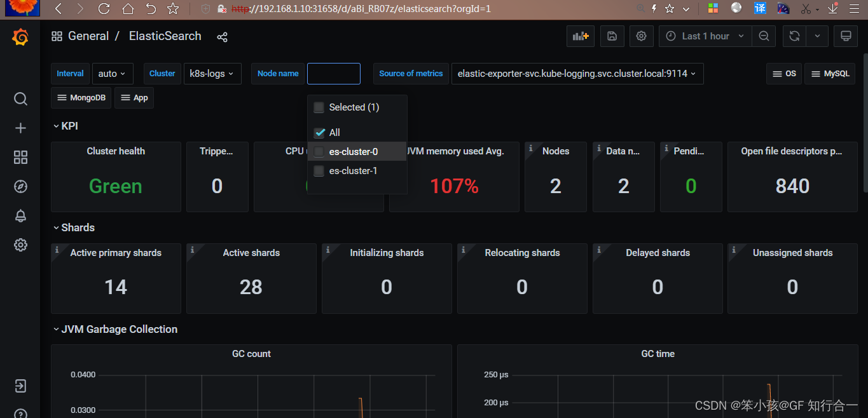Image resolution: width=868 pixels, height=418 pixels.
Task: Open the Interval auto dropdown
Action: (x=113, y=74)
